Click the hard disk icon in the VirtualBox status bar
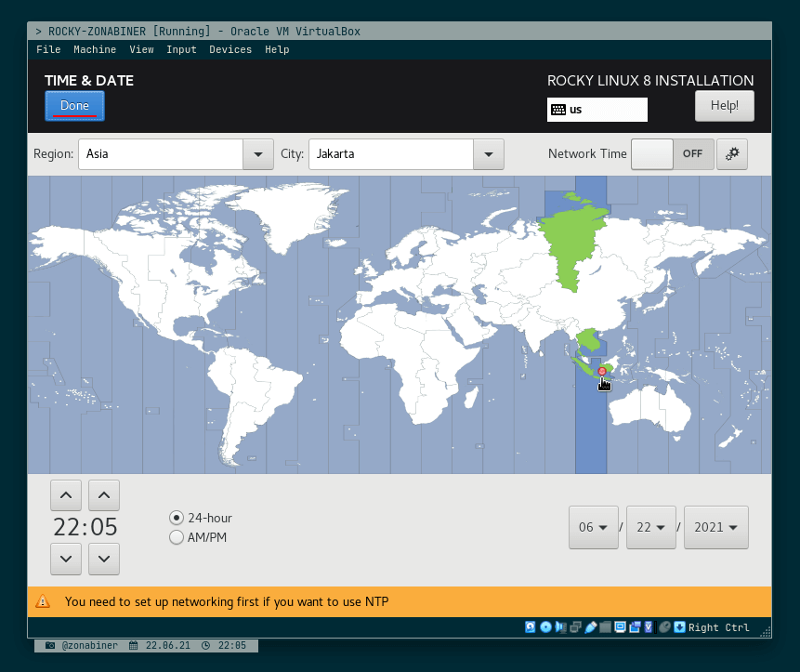This screenshot has width=800, height=672. pyautogui.click(x=530, y=627)
